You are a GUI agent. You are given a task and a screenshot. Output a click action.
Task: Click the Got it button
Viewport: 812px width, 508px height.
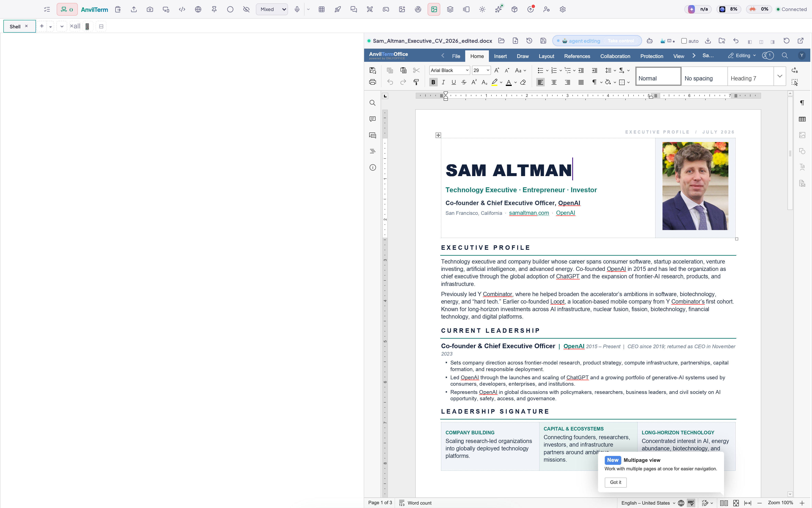tap(615, 482)
